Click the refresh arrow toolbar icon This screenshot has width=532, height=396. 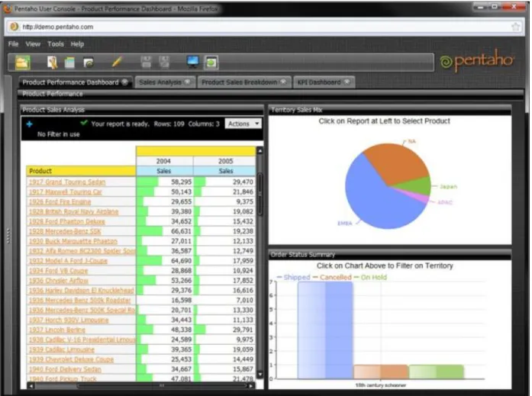(x=89, y=63)
